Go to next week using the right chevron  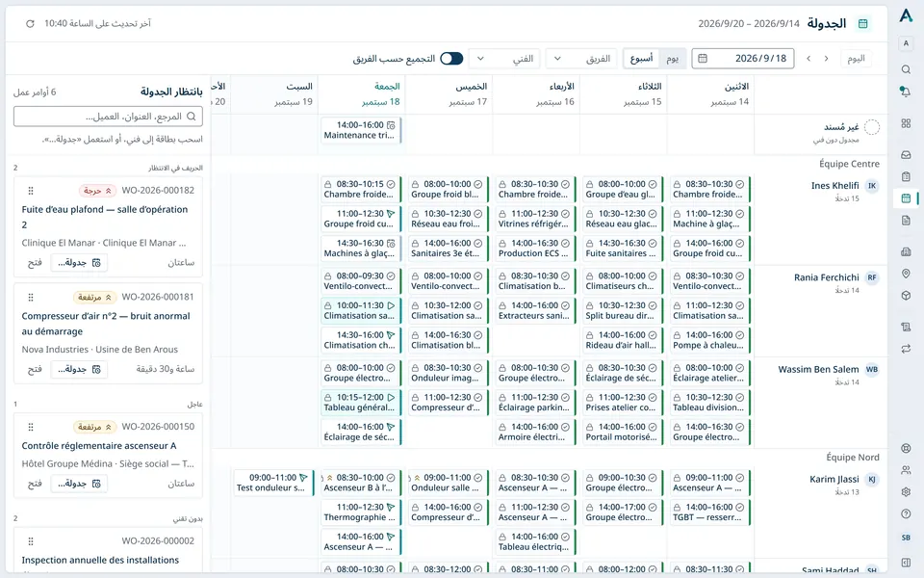pos(826,59)
